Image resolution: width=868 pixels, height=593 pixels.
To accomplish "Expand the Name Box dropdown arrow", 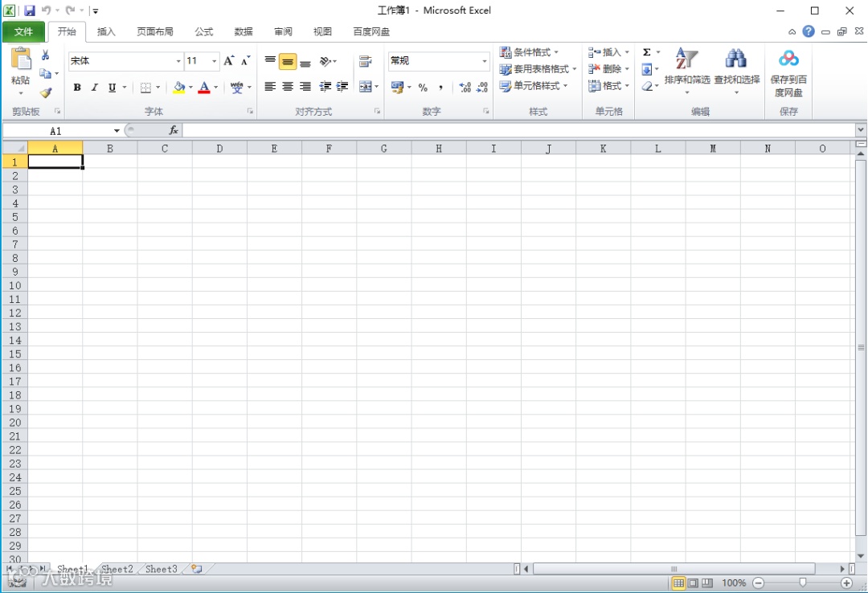I will click(x=117, y=131).
